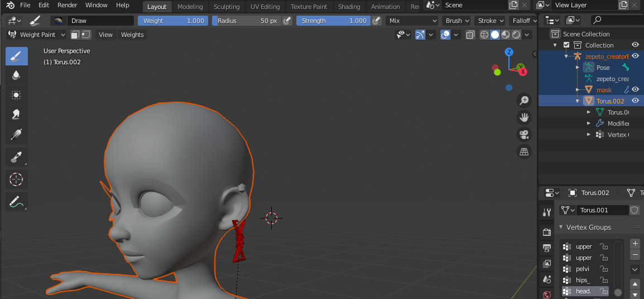Open the Output properties tab

coord(547,248)
